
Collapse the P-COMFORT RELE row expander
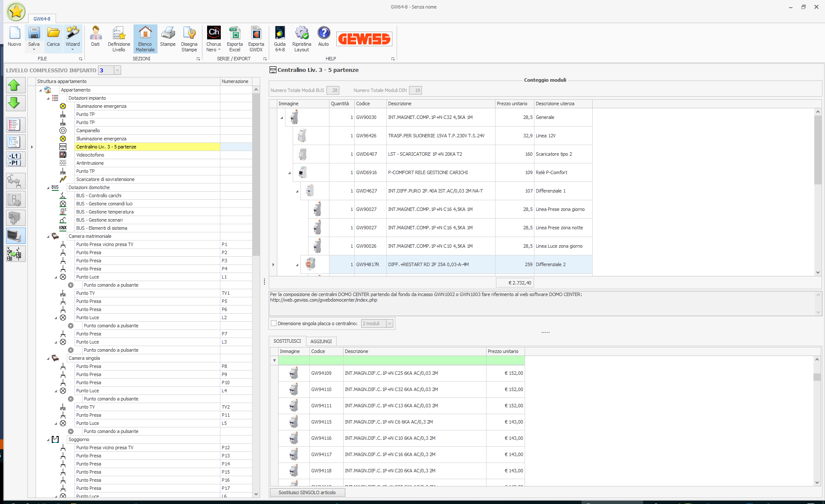[289, 173]
